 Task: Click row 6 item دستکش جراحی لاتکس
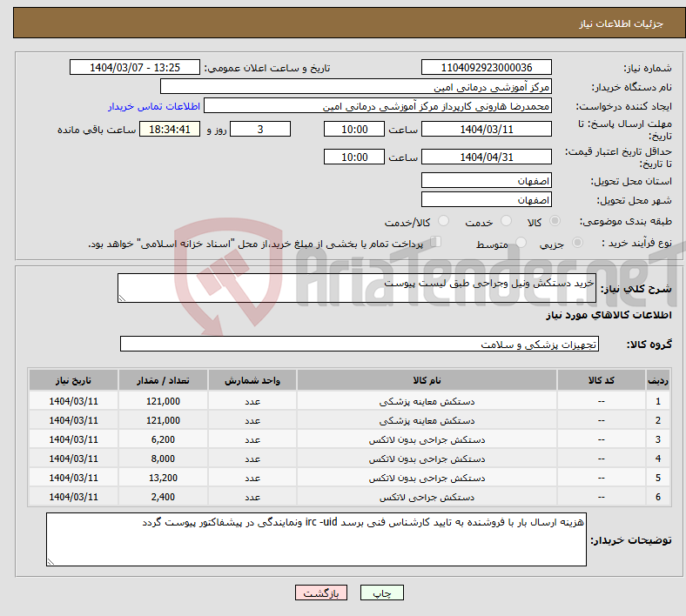coord(427,498)
